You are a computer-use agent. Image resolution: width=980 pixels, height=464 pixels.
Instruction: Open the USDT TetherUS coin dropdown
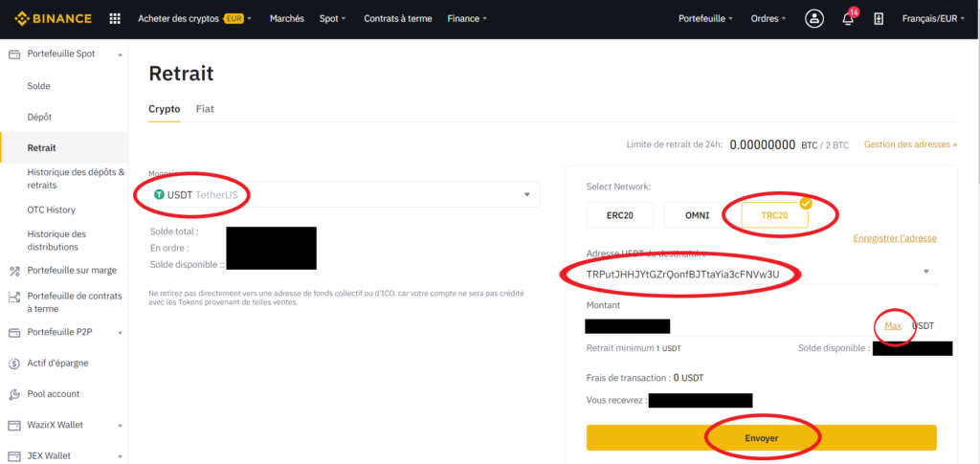tap(345, 195)
